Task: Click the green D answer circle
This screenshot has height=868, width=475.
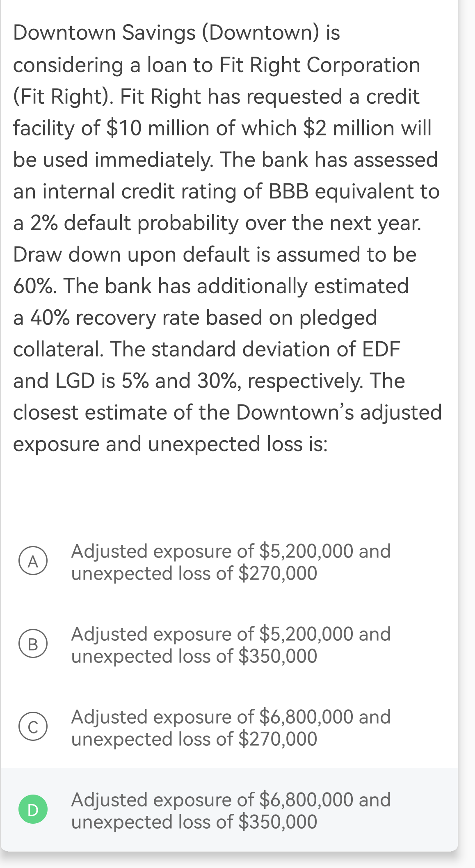Action: point(33,809)
